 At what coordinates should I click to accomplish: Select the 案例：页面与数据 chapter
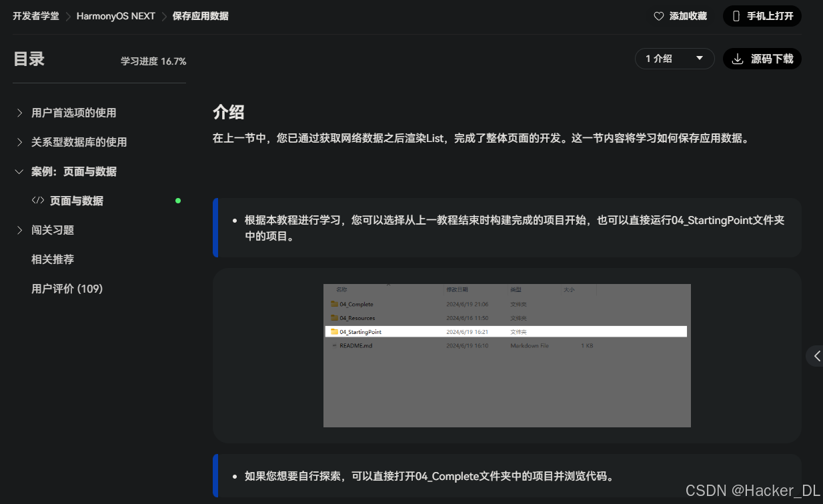[x=74, y=171]
